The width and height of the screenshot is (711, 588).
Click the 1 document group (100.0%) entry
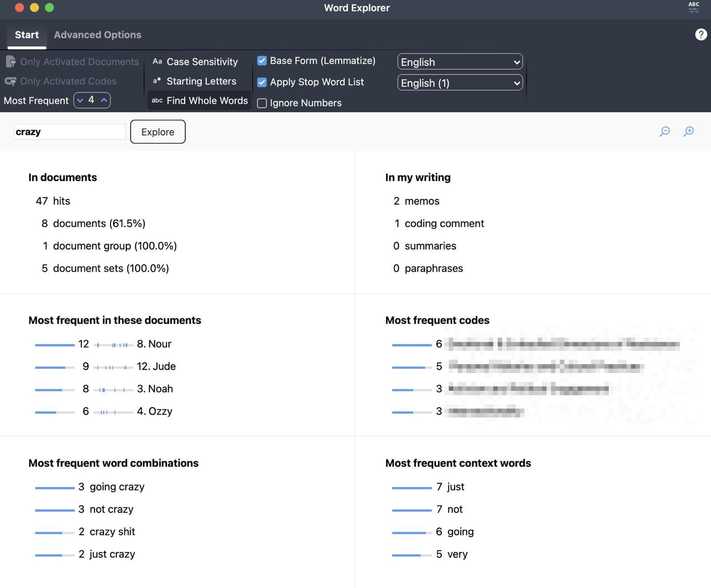coord(110,246)
